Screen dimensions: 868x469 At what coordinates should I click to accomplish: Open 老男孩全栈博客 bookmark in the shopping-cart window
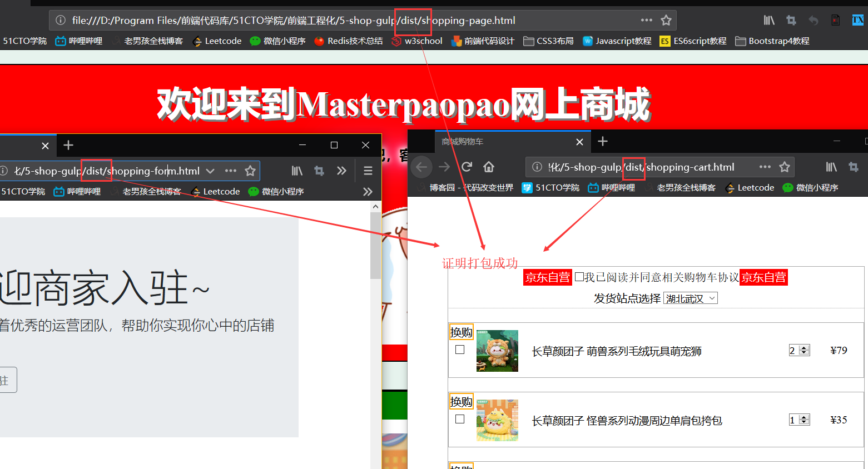681,188
